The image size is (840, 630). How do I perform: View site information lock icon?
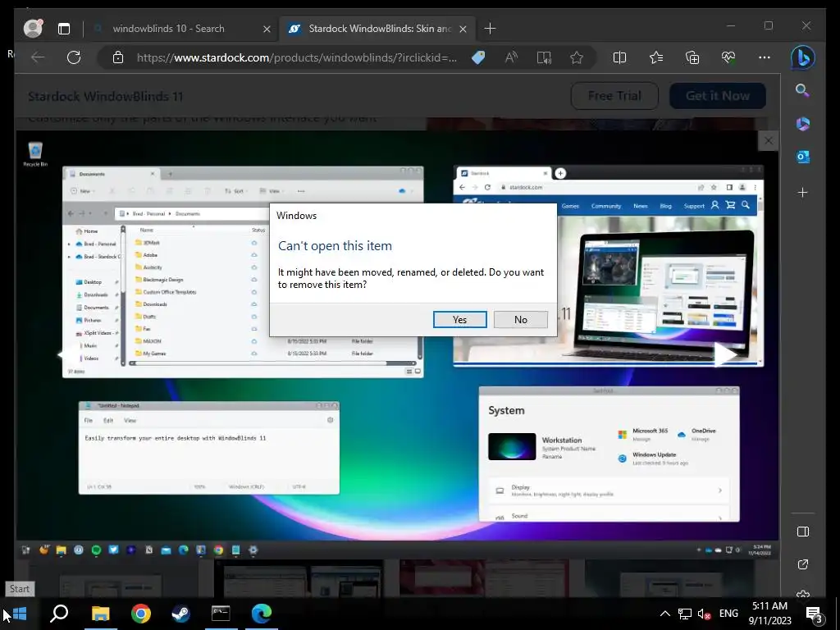[x=118, y=57]
